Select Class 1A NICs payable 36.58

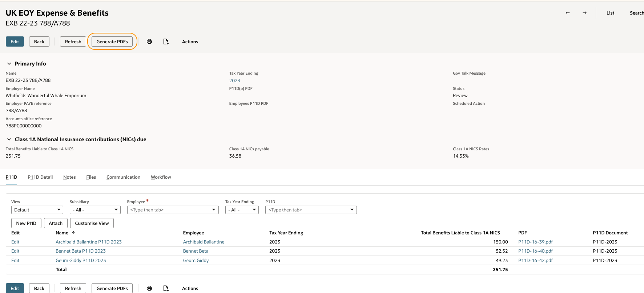[x=235, y=156]
